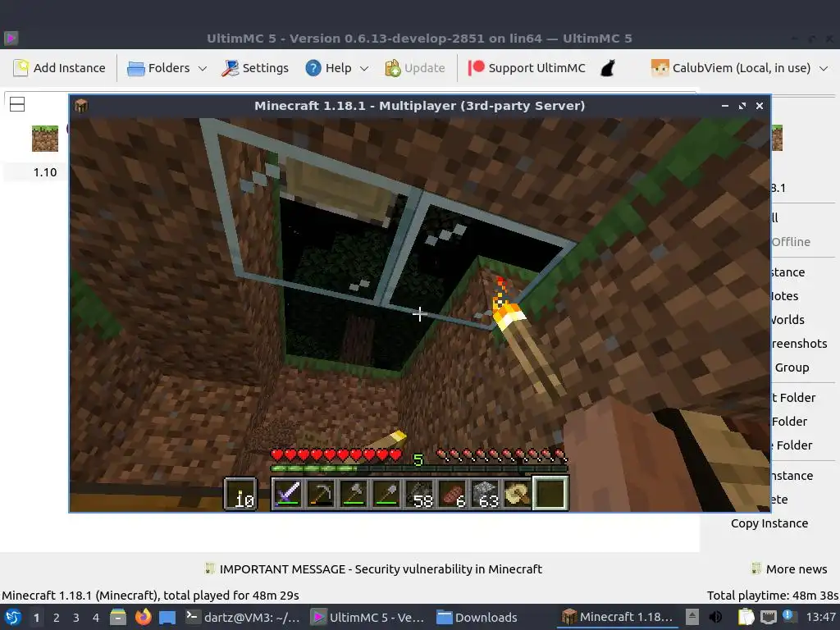Click the Minecraft experience bar
Screen dimensions: 840x630
click(x=419, y=468)
